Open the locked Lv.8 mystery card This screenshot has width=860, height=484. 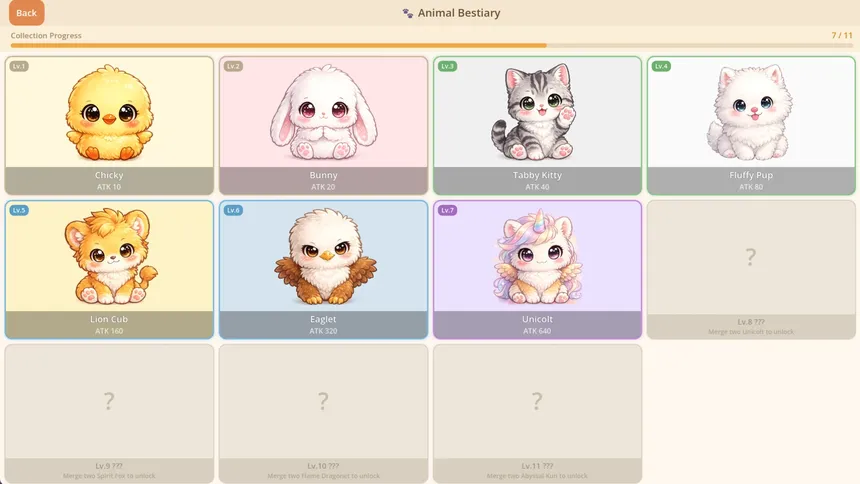751,269
